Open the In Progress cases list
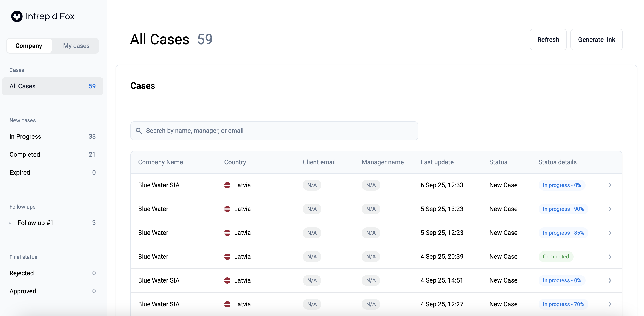Screen dimensions: 644x316 click(x=52, y=136)
